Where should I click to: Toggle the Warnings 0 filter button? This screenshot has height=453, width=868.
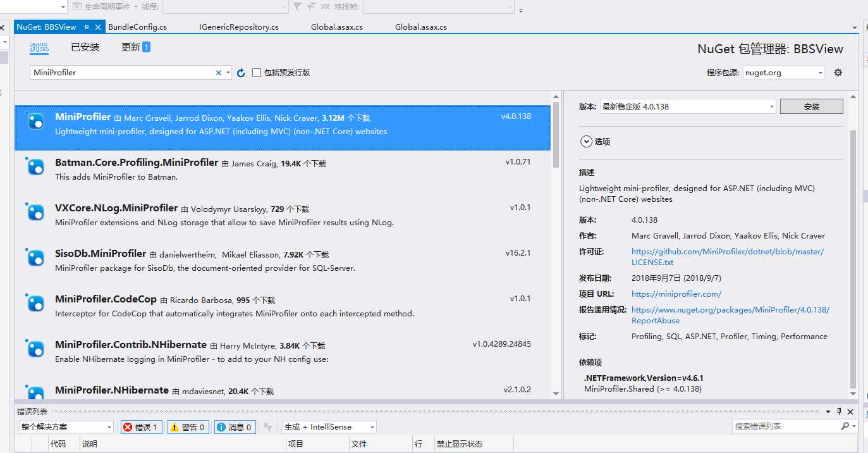click(x=188, y=427)
